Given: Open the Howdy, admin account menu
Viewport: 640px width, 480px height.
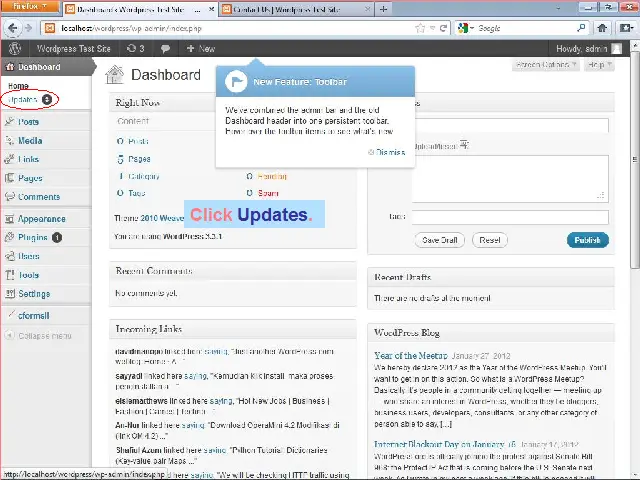Looking at the screenshot, I should 589,49.
